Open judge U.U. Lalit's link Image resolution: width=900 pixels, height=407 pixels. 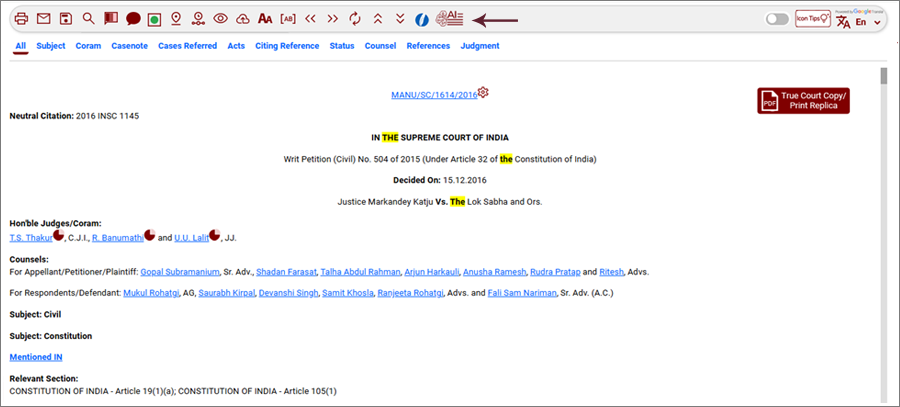(x=192, y=238)
